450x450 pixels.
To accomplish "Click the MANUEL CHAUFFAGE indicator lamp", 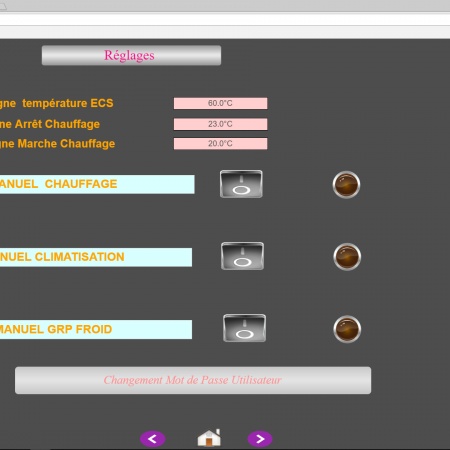I will pyautogui.click(x=346, y=185).
